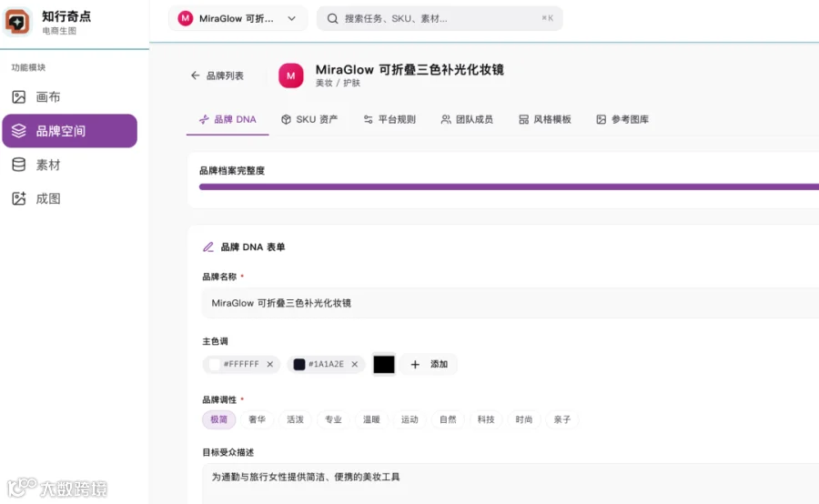
Task: Switch to the 团队成员 tab
Action: coord(467,119)
